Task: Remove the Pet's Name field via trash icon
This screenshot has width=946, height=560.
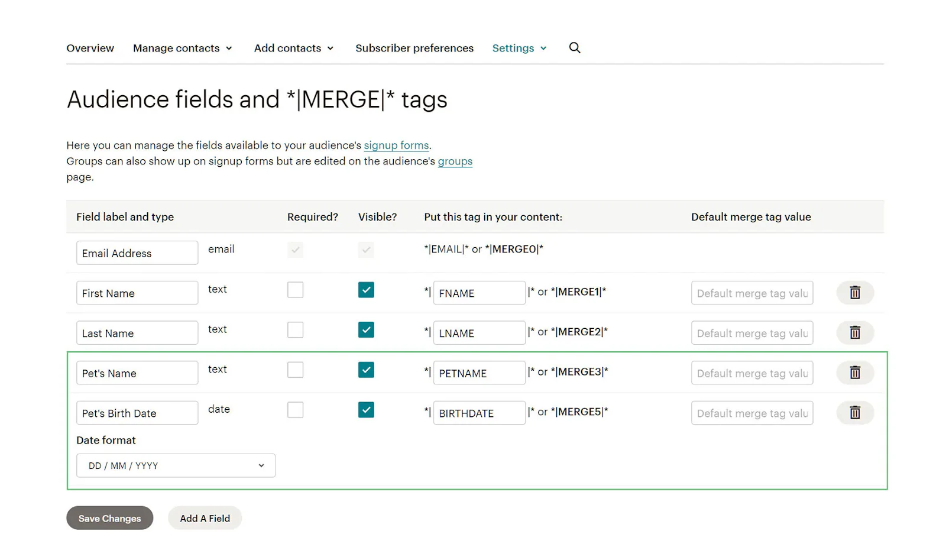Action: click(855, 373)
